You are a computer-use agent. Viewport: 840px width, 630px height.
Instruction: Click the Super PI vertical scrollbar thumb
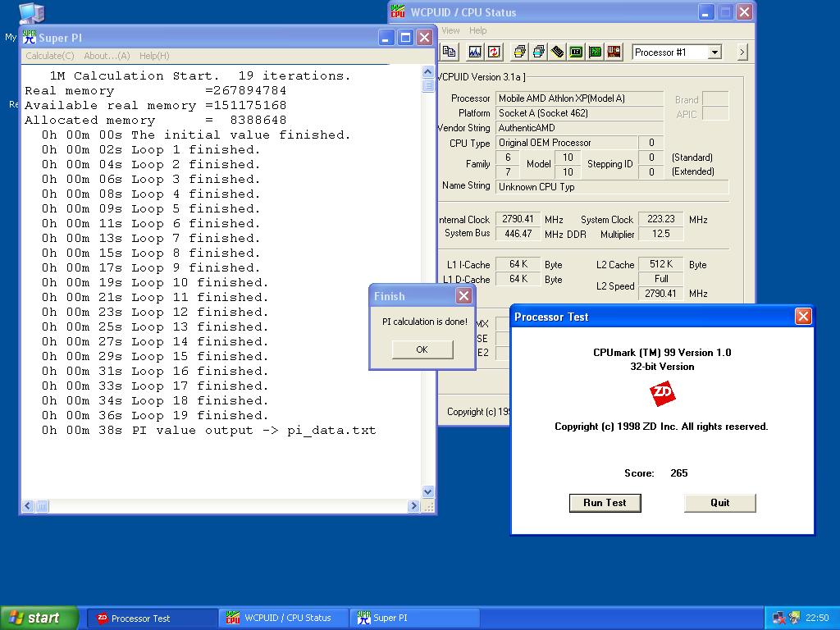[x=427, y=85]
